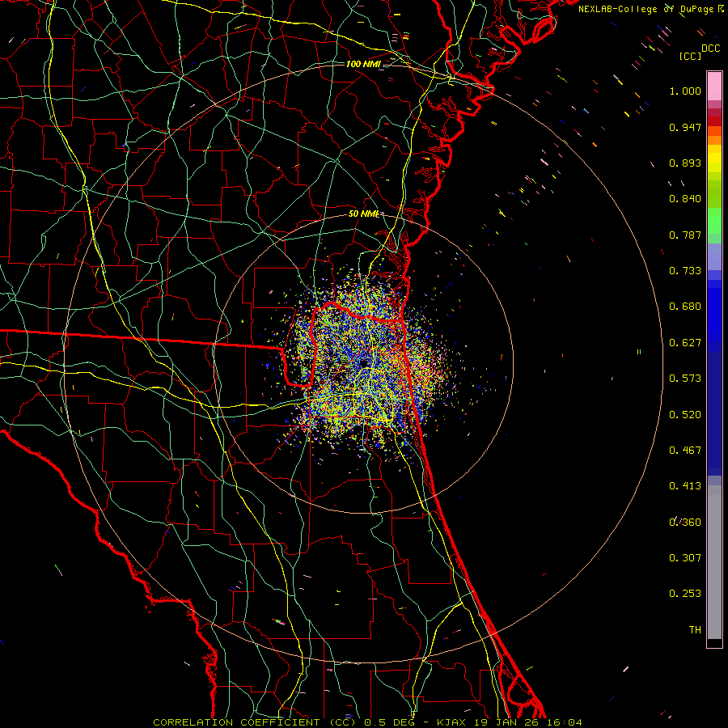This screenshot has width=728, height=728.
Task: Select the 0.893 legend value
Action: pyautogui.click(x=685, y=163)
